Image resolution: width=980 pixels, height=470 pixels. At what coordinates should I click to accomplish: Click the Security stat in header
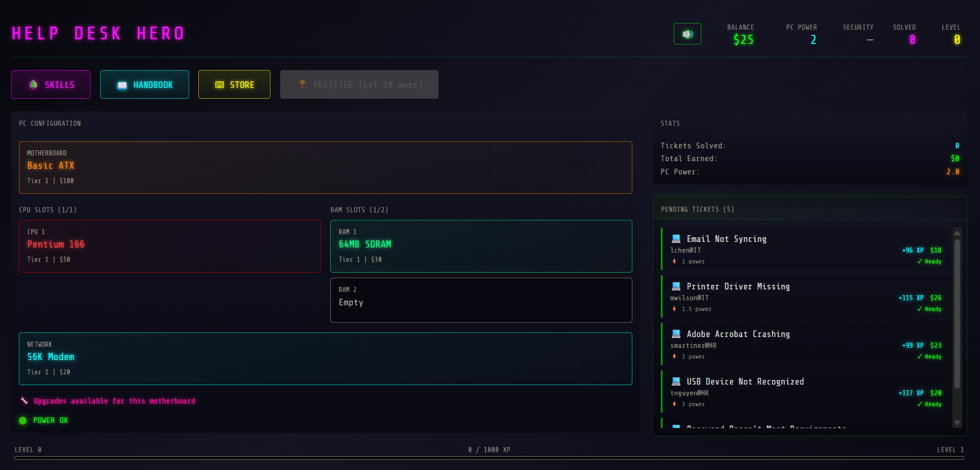pos(858,34)
